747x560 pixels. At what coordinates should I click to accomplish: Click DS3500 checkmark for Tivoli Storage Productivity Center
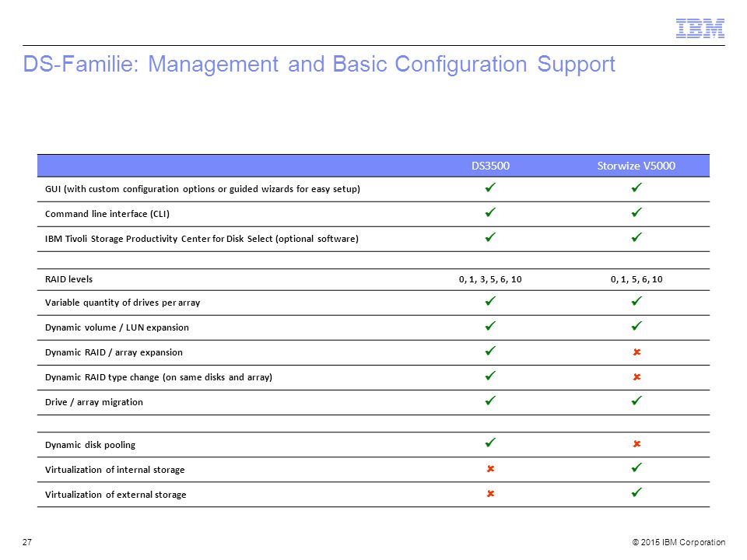pos(490,236)
